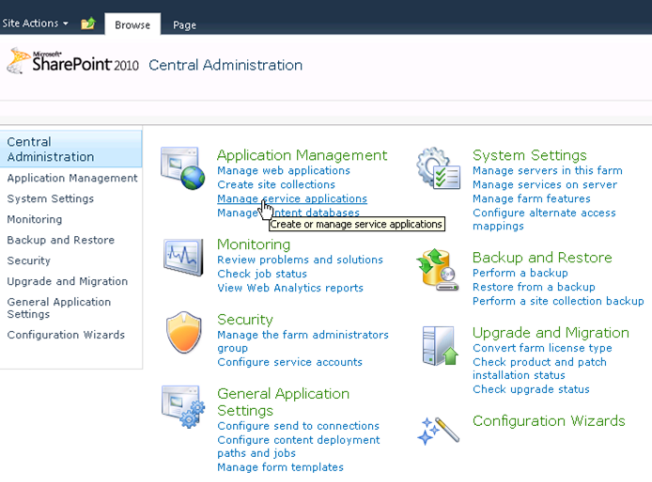Click the Backup and Restore icon

[x=438, y=270]
